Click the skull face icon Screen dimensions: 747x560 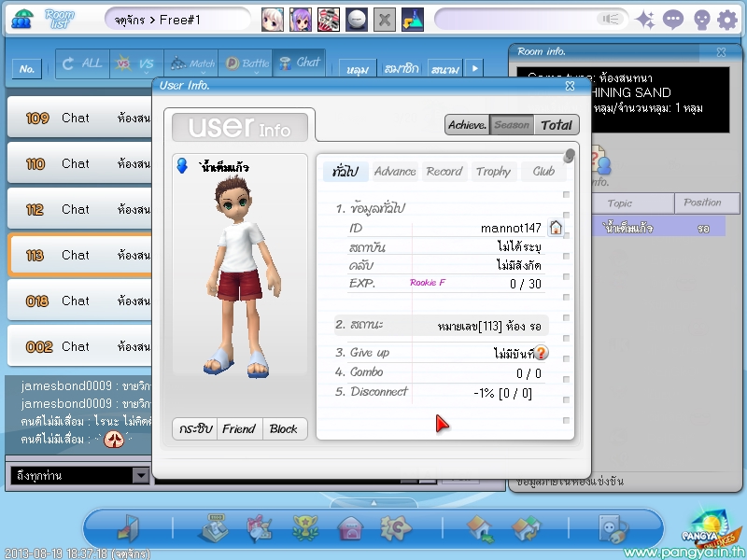pyautogui.click(x=702, y=20)
